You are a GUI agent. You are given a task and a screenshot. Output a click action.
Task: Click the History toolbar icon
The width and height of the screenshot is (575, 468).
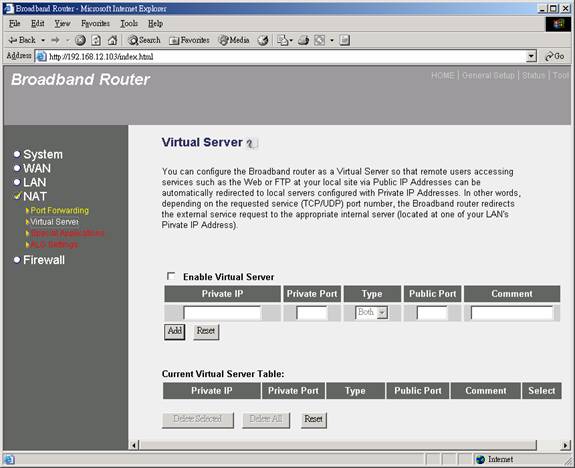(x=263, y=40)
